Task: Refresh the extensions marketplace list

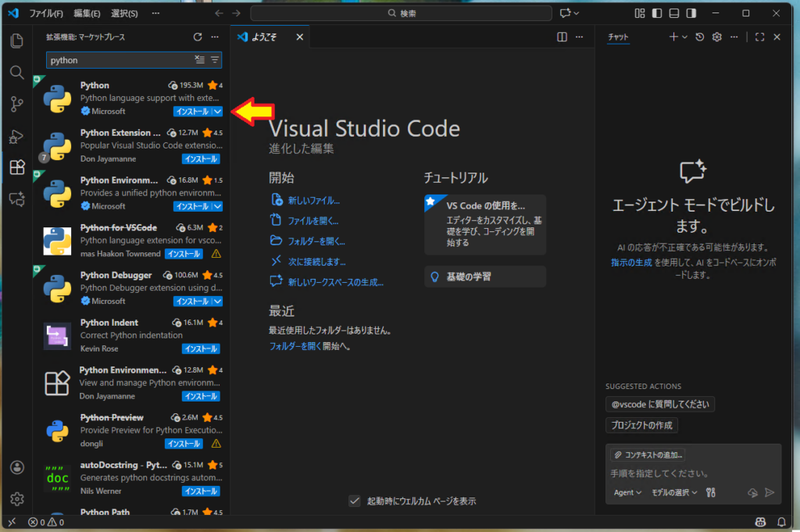Action: [198, 37]
